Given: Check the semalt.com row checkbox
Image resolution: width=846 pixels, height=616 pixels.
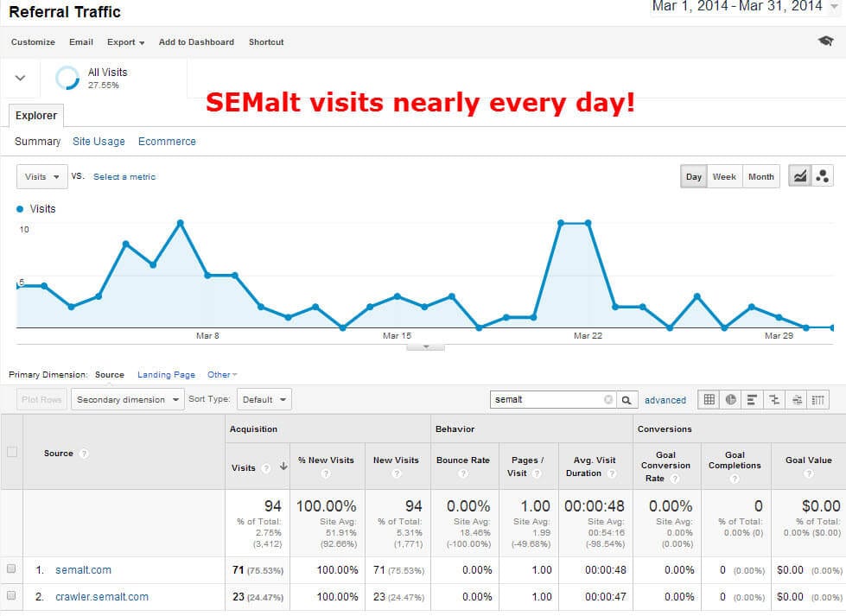Looking at the screenshot, I should click(11, 568).
